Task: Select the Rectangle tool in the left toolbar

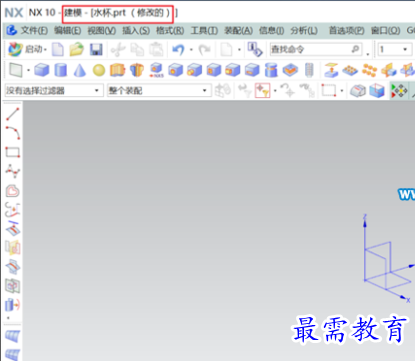Action: [13, 152]
